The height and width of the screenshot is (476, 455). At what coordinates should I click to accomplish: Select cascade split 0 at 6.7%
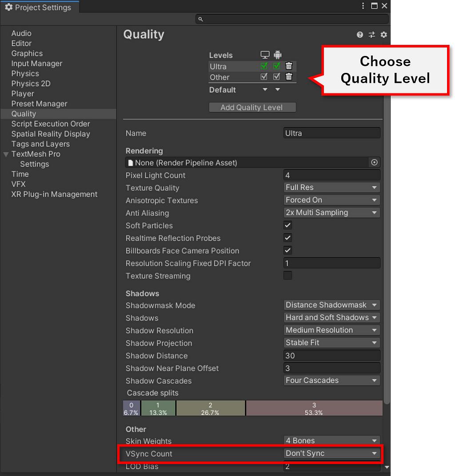point(132,408)
